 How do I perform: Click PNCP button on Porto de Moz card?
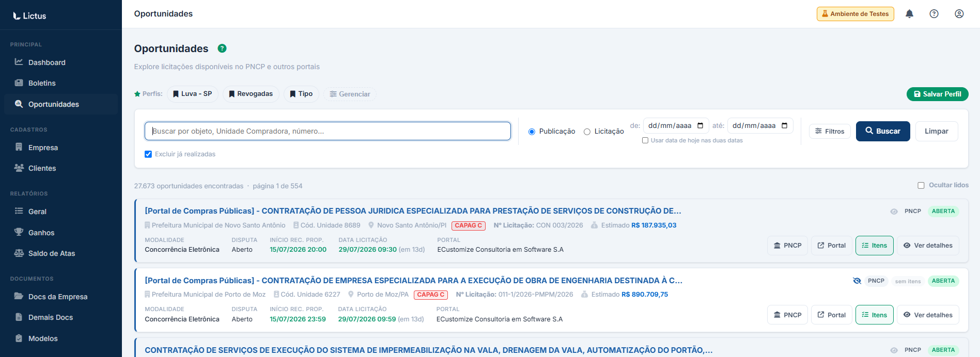coord(787,315)
